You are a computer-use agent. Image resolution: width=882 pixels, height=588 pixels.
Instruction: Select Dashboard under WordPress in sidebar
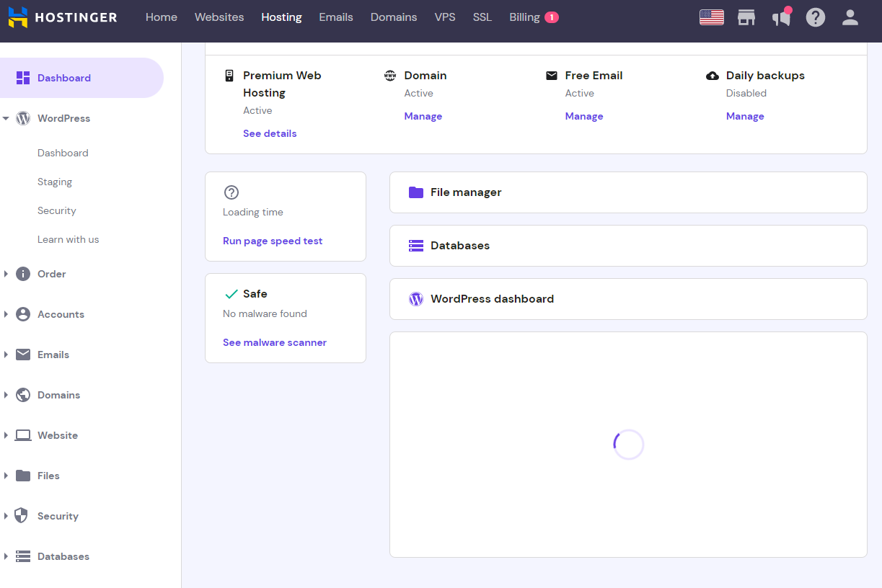tap(63, 153)
